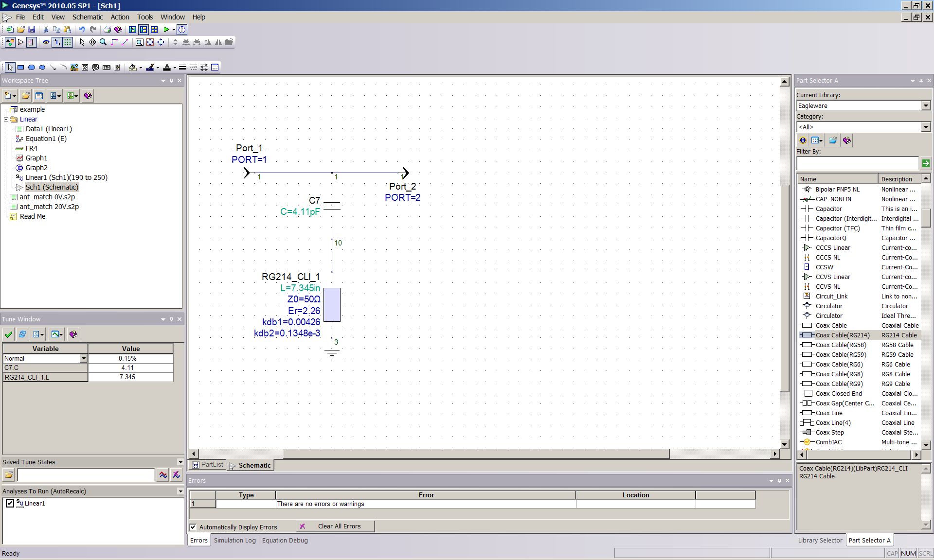Image resolution: width=934 pixels, height=560 pixels.
Task: Toggle the Linear1 analysis checkbox
Action: coord(10,504)
